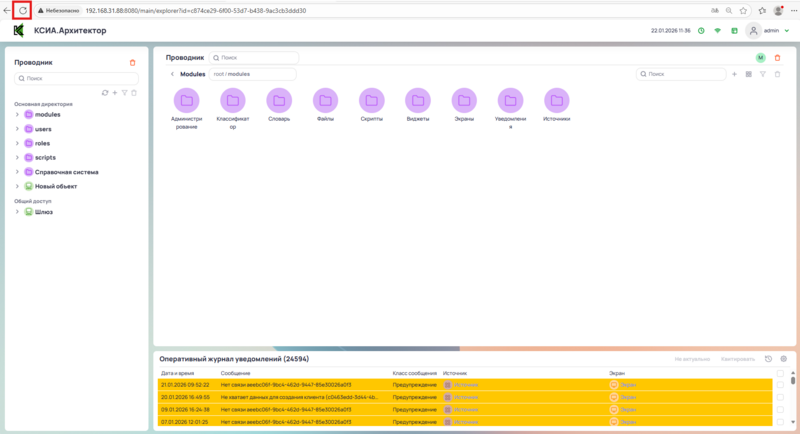The width and height of the screenshot is (800, 434).
Task: Expand the Справочная система tree node
Action: coord(17,172)
